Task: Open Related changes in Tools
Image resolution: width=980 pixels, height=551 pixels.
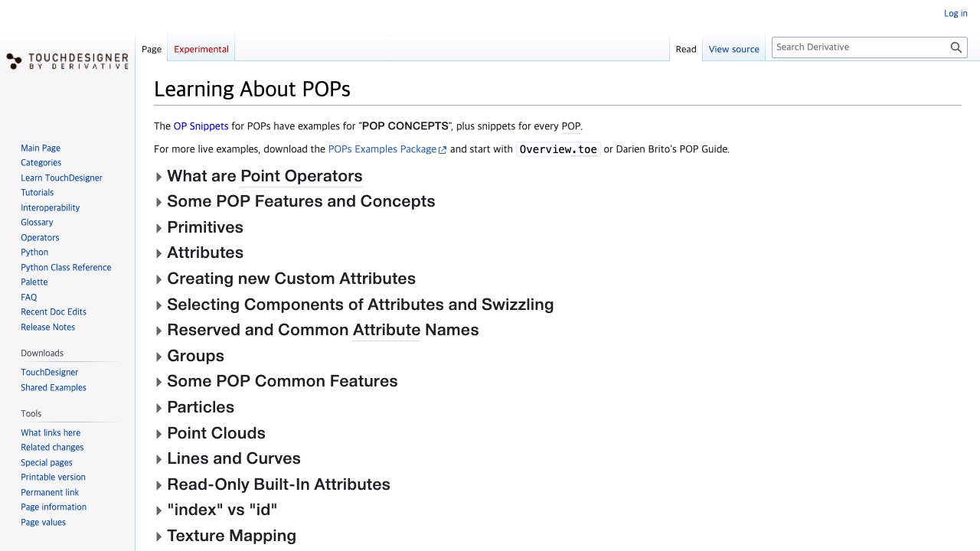Action: [52, 448]
